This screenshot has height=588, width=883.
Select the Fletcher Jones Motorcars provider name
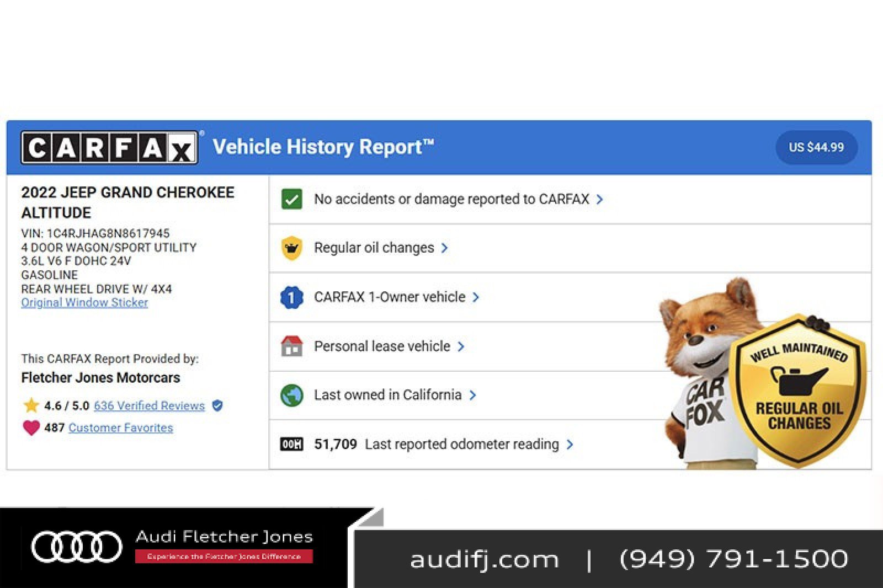(x=100, y=378)
